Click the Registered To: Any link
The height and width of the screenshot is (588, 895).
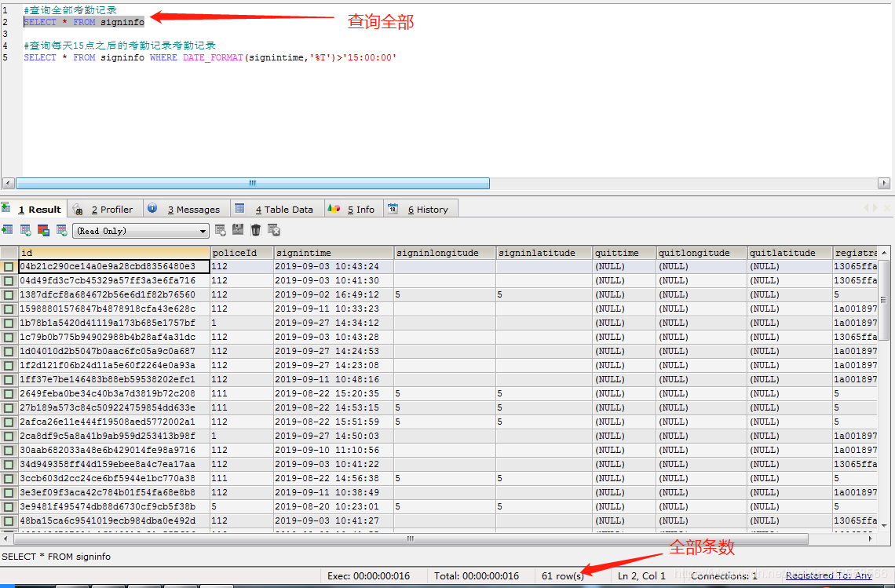(829, 575)
